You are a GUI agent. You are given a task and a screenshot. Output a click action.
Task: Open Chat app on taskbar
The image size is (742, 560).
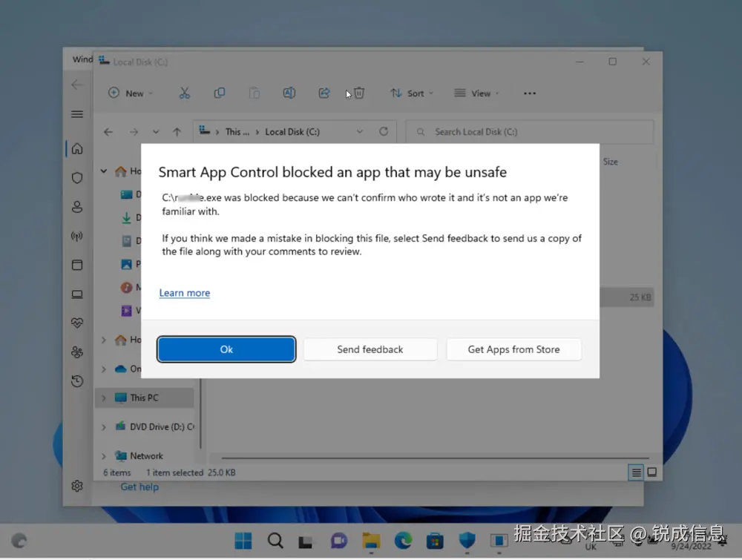339,540
